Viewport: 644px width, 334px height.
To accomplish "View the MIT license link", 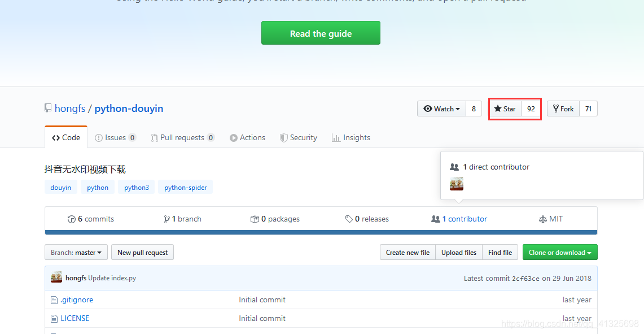I will tap(550, 219).
